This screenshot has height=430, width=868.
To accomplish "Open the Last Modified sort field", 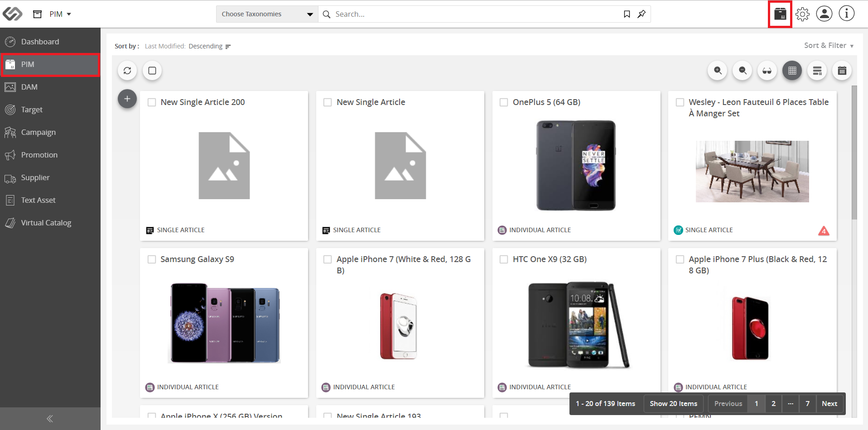I will (165, 46).
